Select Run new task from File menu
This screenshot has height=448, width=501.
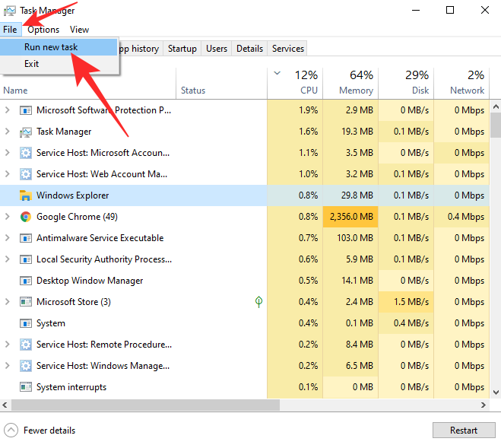click(x=51, y=47)
